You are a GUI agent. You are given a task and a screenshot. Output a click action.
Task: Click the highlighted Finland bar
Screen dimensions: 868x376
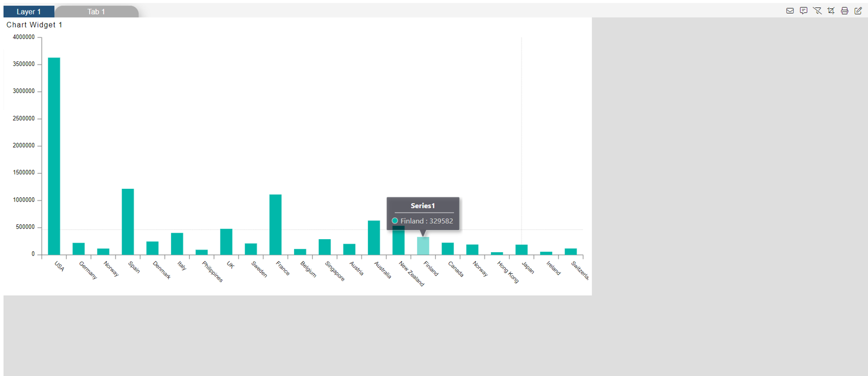tap(423, 246)
